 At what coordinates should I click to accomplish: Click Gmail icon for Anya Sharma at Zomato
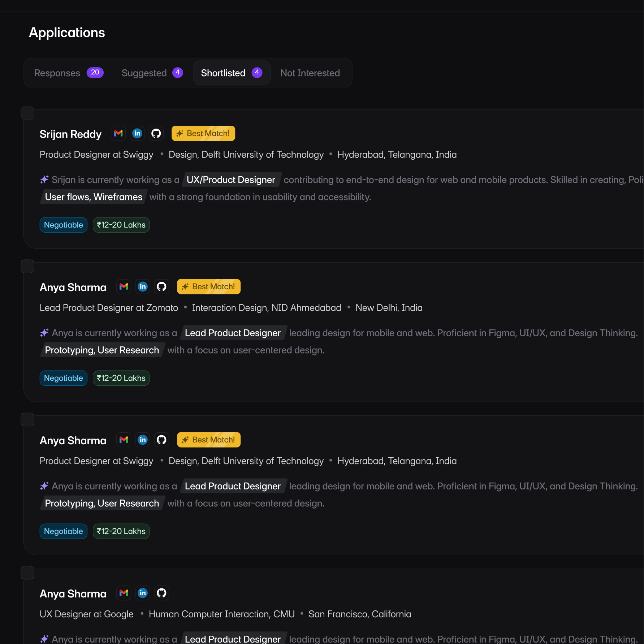point(124,286)
